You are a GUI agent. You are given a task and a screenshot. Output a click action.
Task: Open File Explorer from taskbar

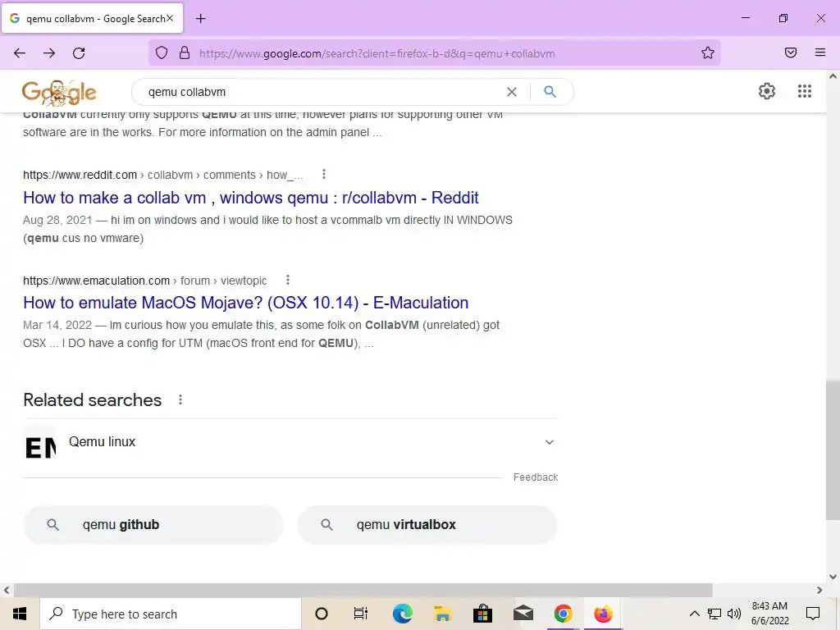442,614
